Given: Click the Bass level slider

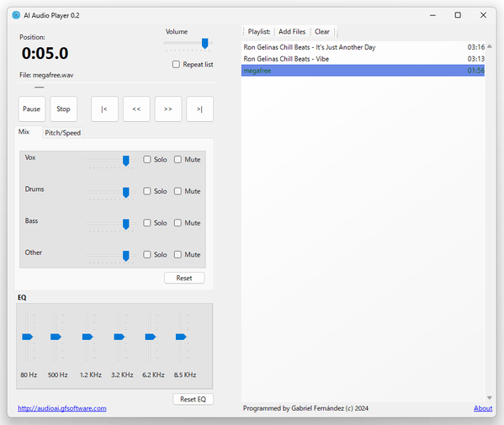Looking at the screenshot, I should [126, 224].
